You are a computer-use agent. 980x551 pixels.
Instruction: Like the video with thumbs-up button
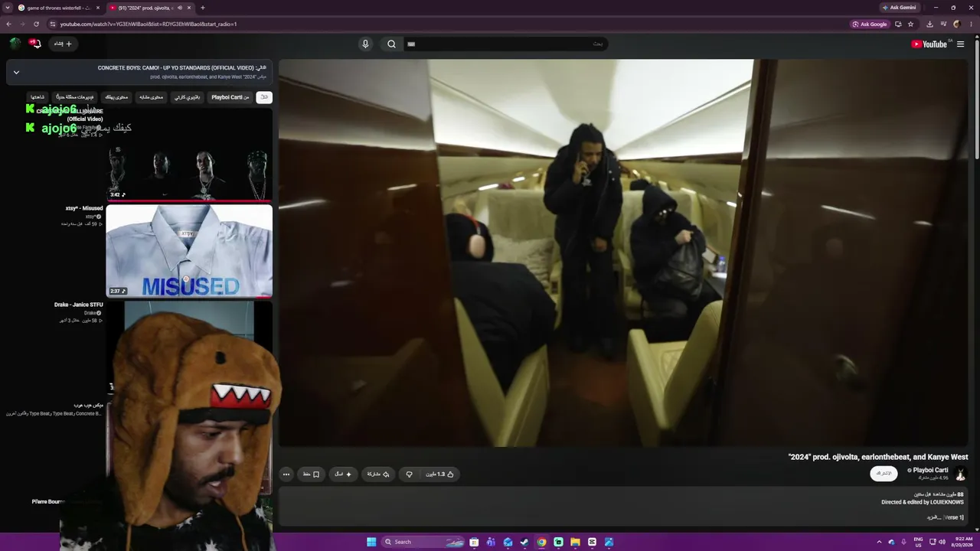(x=440, y=474)
